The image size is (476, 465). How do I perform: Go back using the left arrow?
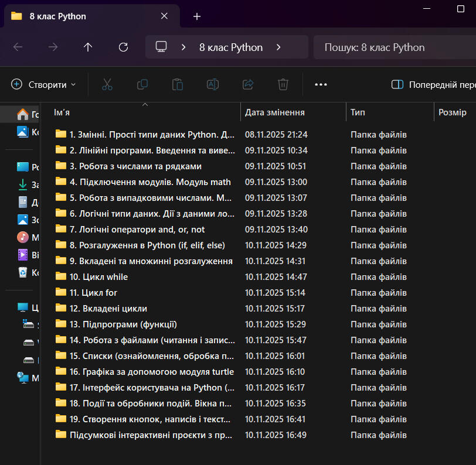(18, 47)
